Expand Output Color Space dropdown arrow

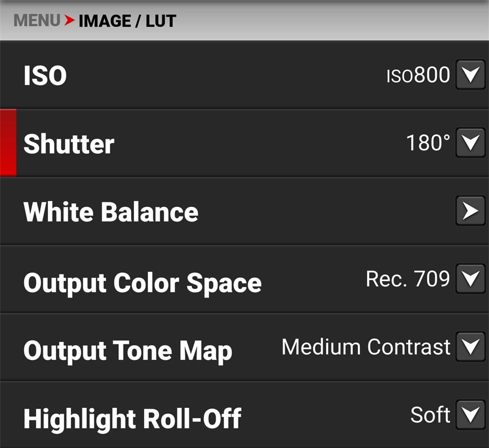[x=470, y=279]
